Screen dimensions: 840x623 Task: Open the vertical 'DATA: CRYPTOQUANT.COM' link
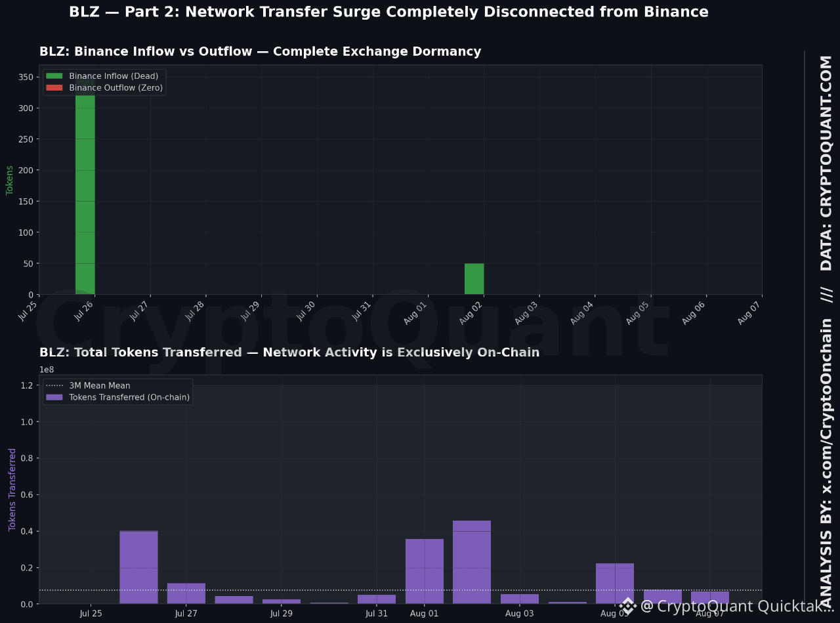[x=826, y=163]
